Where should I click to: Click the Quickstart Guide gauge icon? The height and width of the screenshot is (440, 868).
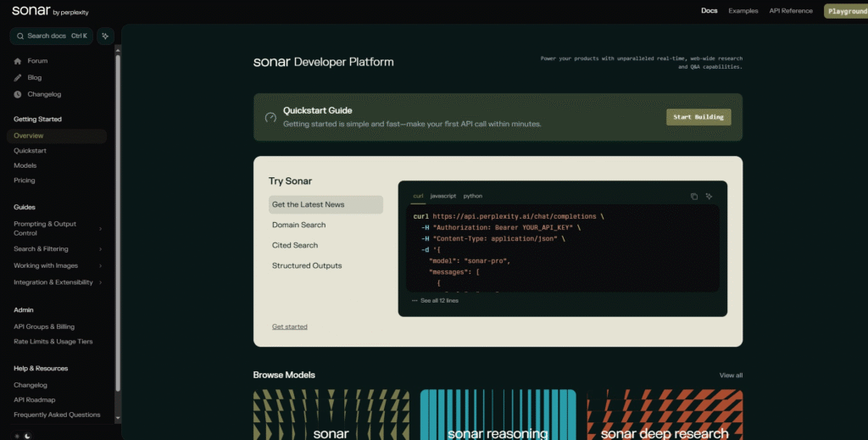pyautogui.click(x=270, y=117)
